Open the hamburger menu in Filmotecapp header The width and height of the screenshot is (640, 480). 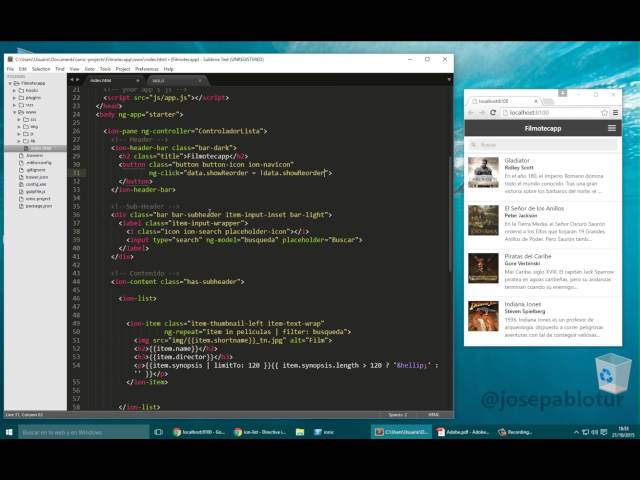611,128
